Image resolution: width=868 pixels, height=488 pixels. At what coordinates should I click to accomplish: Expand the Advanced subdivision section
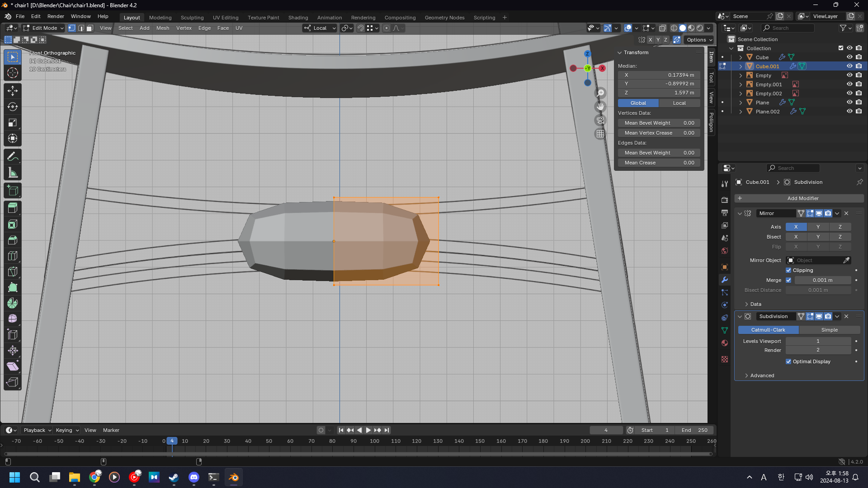point(762,375)
